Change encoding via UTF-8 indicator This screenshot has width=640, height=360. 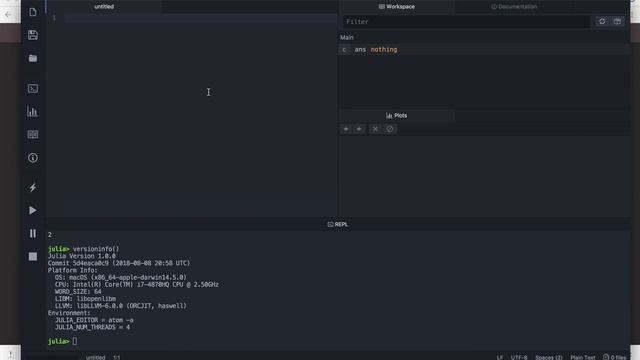(x=519, y=357)
